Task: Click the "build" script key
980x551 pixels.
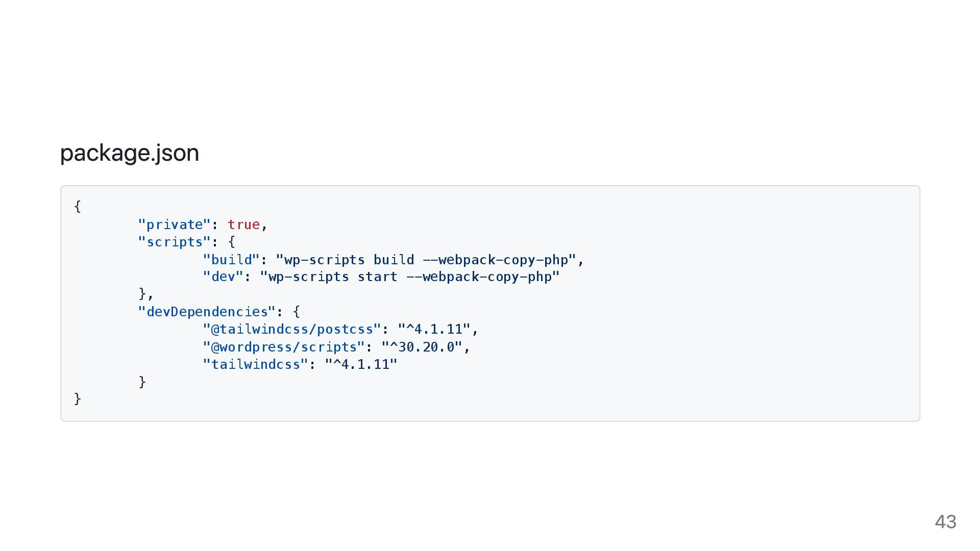Action: pos(231,260)
